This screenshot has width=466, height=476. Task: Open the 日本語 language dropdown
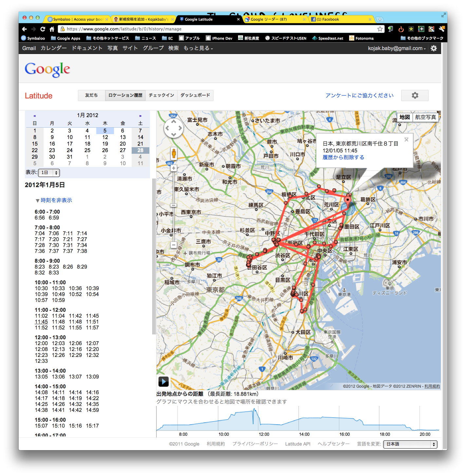pos(410,444)
